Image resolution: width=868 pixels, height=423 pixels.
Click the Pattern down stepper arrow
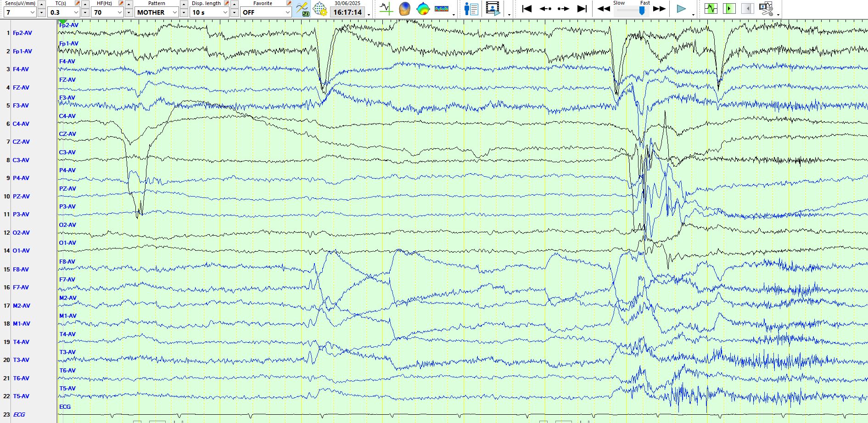pyautogui.click(x=184, y=13)
